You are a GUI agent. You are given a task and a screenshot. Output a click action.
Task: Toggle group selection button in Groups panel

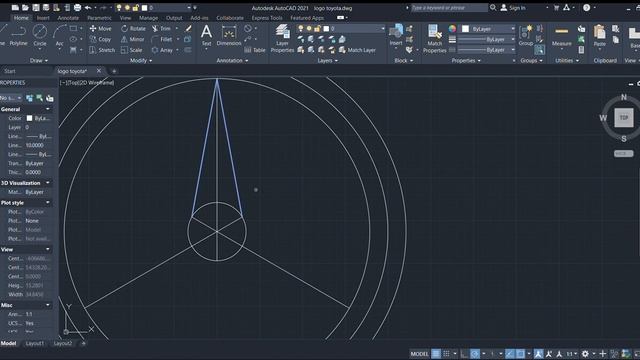point(540,50)
